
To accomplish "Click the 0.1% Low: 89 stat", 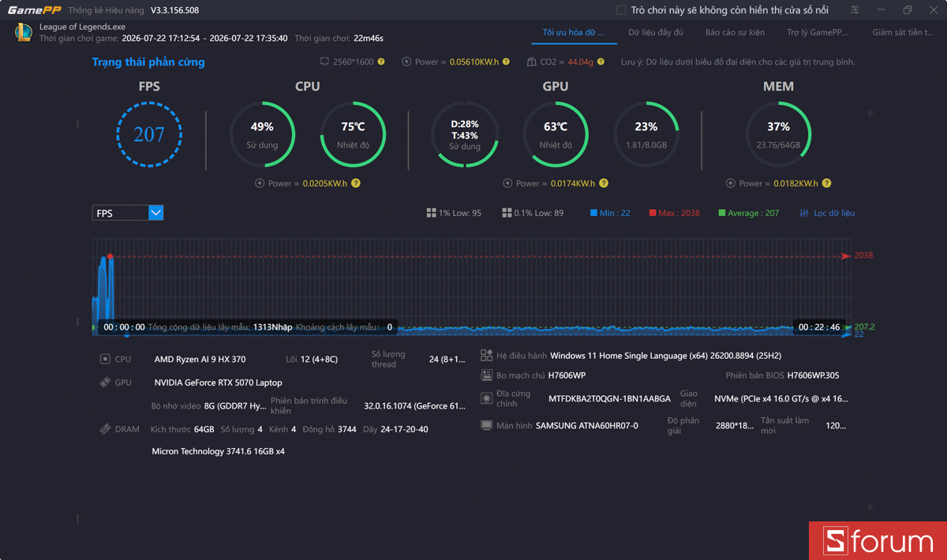I will [x=533, y=213].
